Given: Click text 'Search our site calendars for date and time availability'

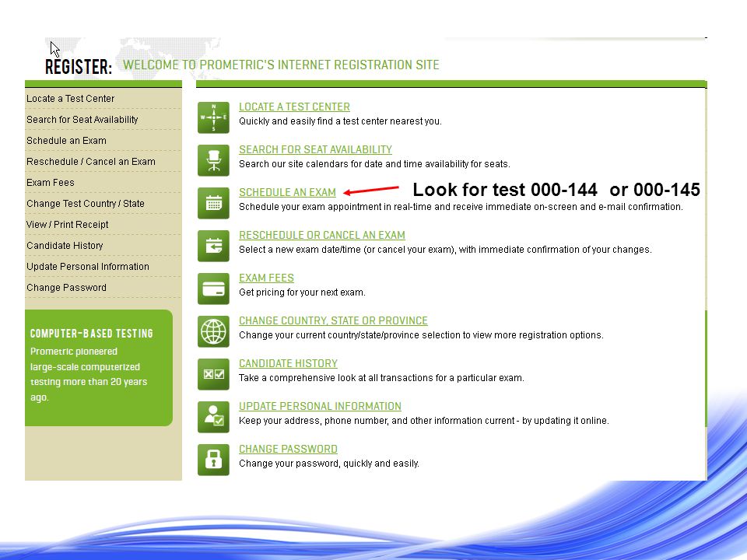Looking at the screenshot, I should click(x=353, y=164).
